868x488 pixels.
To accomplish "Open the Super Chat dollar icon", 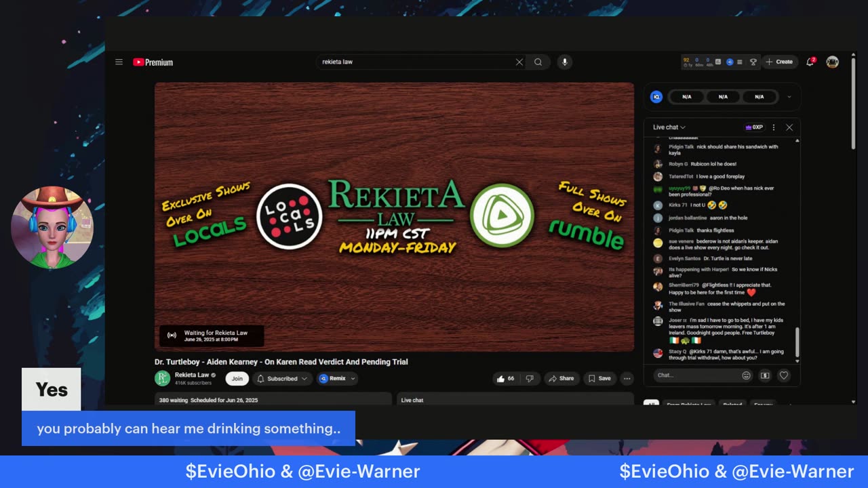I will coord(765,375).
